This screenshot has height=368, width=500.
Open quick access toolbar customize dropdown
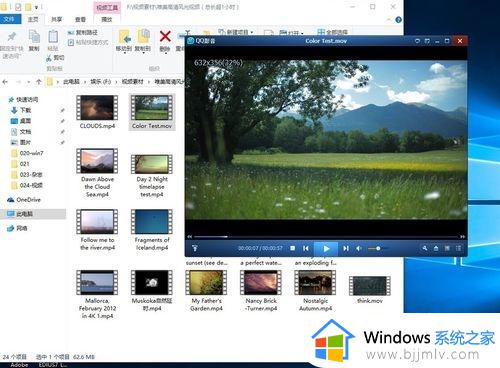click(36, 7)
